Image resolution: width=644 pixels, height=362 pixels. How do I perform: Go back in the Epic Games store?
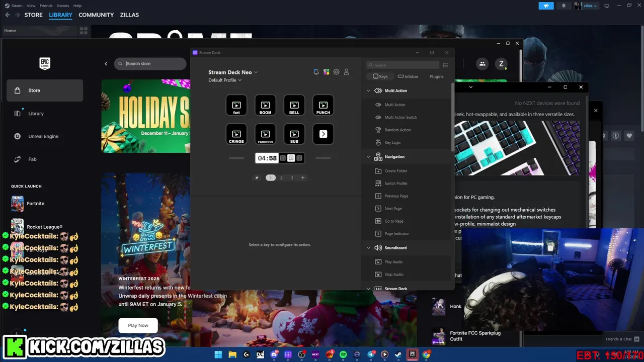(x=106, y=64)
